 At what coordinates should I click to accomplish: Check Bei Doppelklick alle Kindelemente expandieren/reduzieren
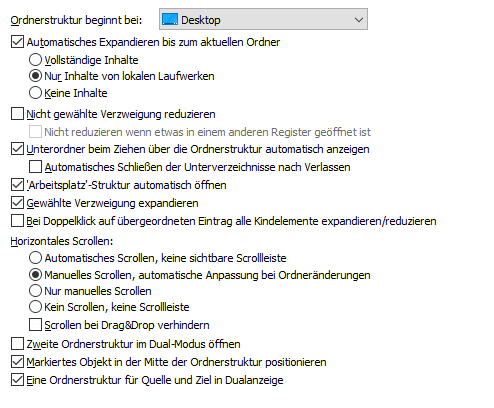pyautogui.click(x=17, y=221)
